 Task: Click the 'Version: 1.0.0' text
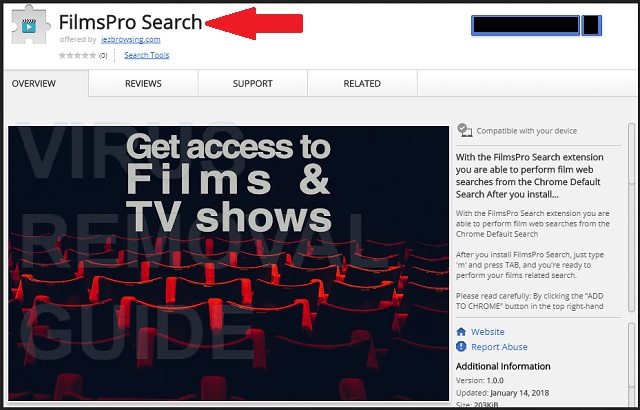[x=480, y=381]
